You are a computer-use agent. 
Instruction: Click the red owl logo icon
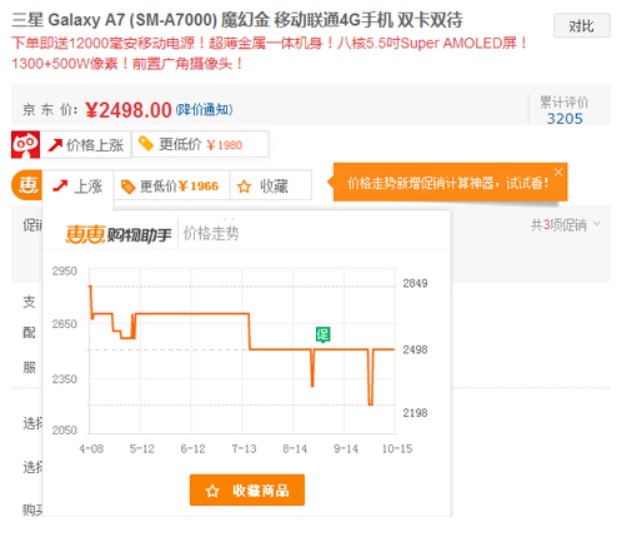click(26, 145)
